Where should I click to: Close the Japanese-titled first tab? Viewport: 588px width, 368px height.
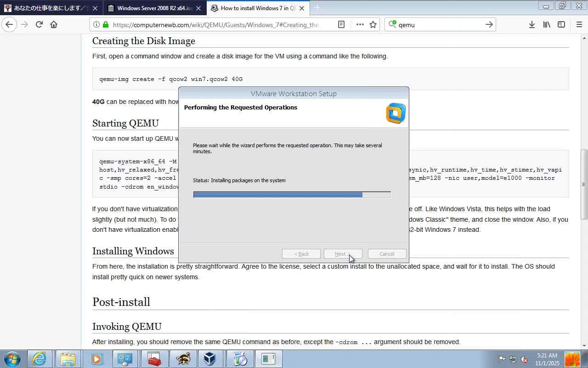click(x=95, y=8)
